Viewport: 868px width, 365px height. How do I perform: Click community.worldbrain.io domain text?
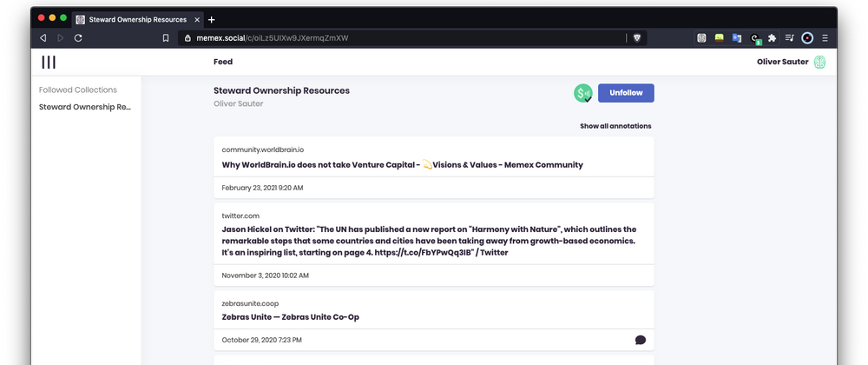(x=263, y=149)
